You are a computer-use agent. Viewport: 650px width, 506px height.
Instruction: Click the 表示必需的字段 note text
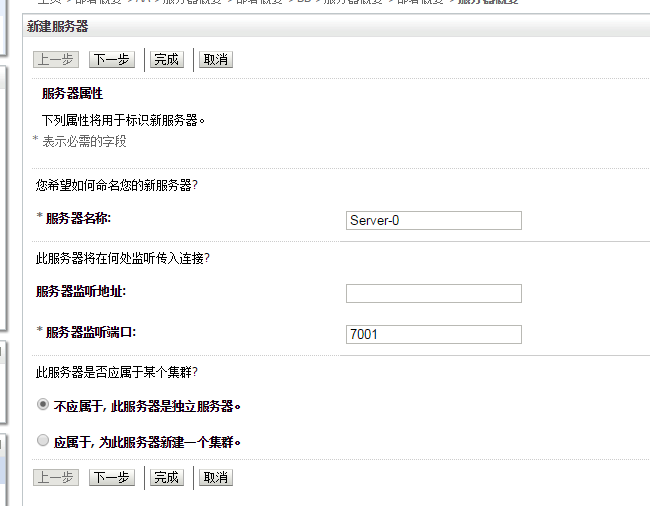(84, 142)
